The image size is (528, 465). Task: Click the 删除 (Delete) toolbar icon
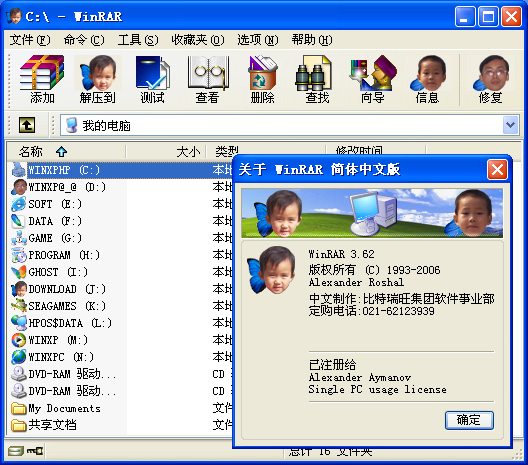tap(262, 79)
